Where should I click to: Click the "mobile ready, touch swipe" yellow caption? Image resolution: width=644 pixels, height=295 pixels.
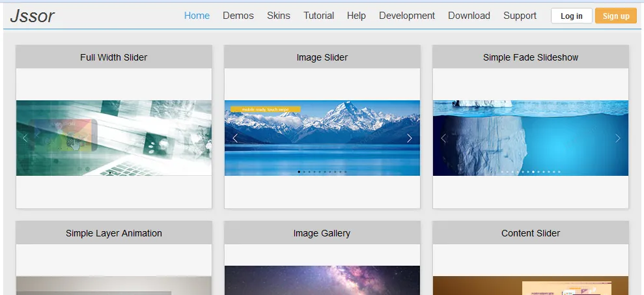click(265, 109)
